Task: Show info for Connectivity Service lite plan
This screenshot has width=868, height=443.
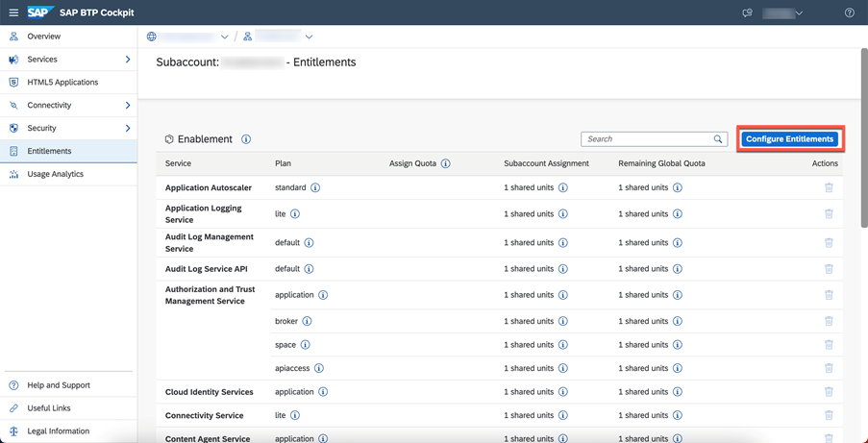Action: 295,415
